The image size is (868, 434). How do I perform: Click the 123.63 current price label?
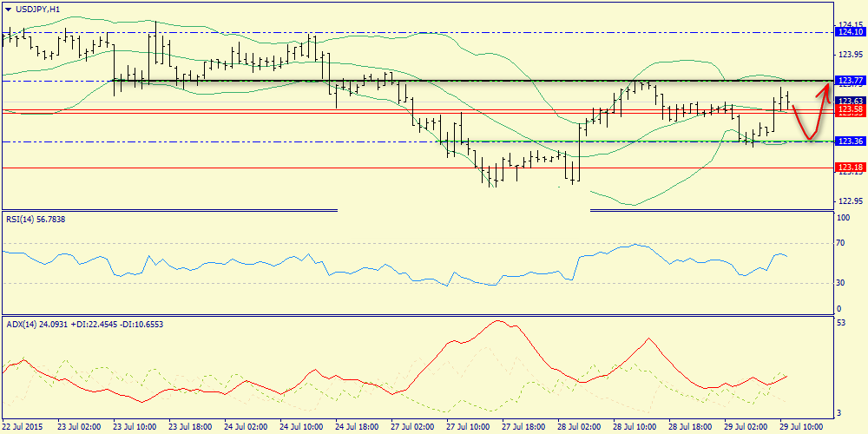849,101
